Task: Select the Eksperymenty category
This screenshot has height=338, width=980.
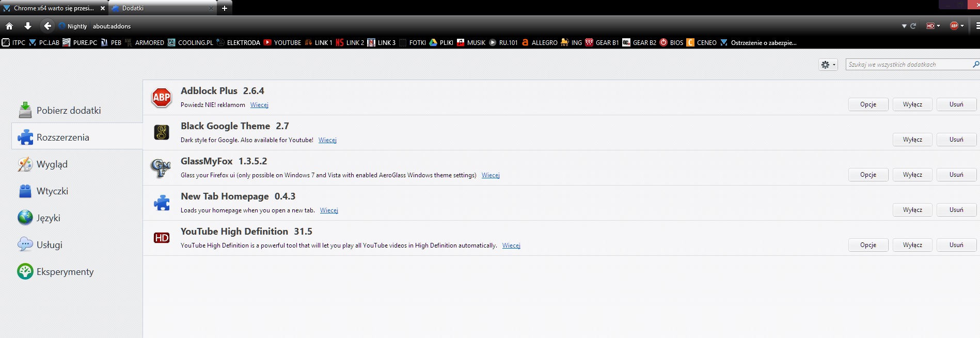Action: [77, 271]
